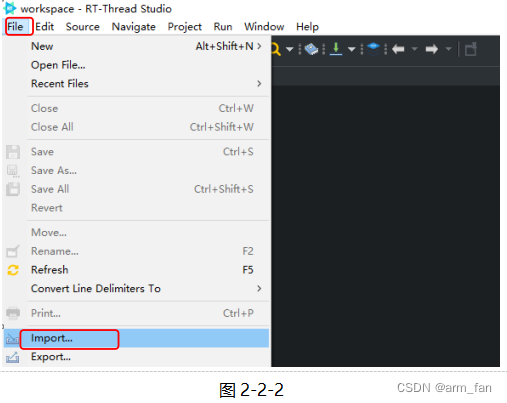This screenshot has width=507, height=403.
Task: Choose Export... from the File menu
Action: click(x=136, y=357)
